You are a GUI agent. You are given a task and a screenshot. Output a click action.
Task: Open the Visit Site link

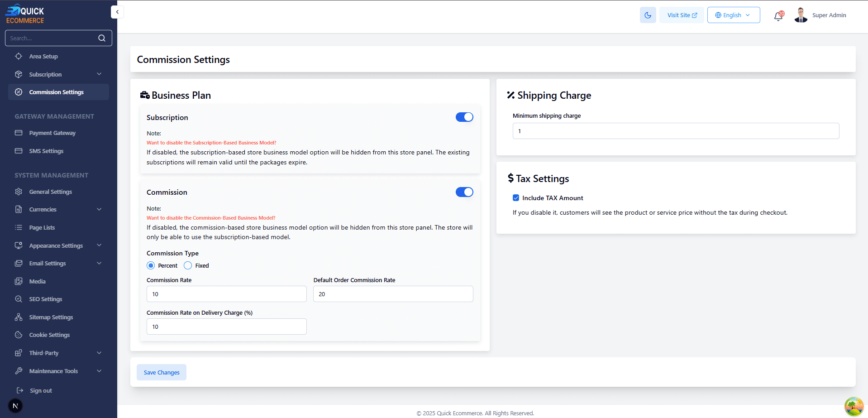(x=682, y=15)
